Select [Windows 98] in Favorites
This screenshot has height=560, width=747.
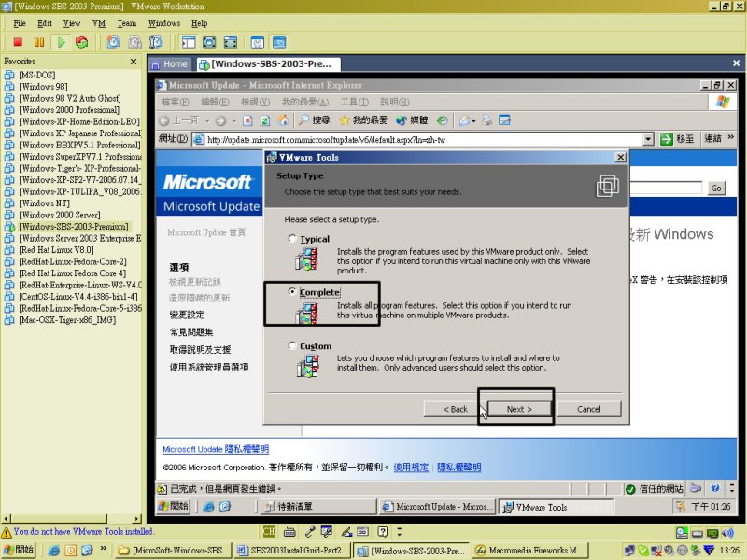[x=43, y=87]
